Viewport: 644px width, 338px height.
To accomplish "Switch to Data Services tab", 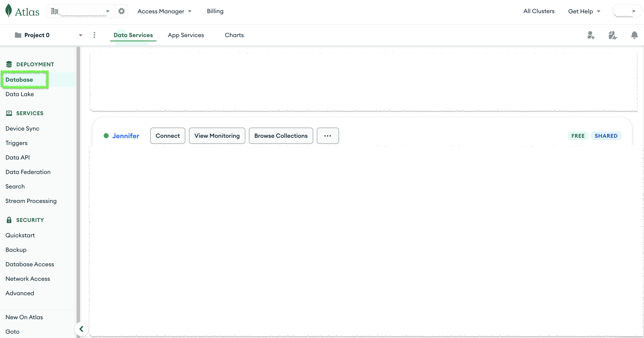I will tap(133, 35).
